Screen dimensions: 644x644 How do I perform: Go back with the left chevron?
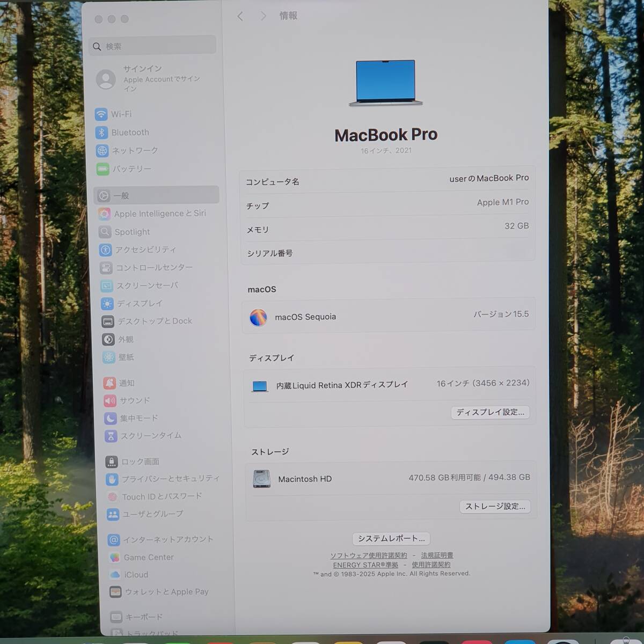[x=240, y=17]
